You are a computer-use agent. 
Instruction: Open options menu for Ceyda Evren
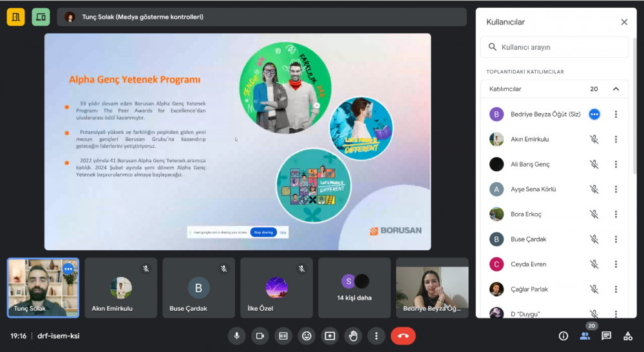(616, 264)
